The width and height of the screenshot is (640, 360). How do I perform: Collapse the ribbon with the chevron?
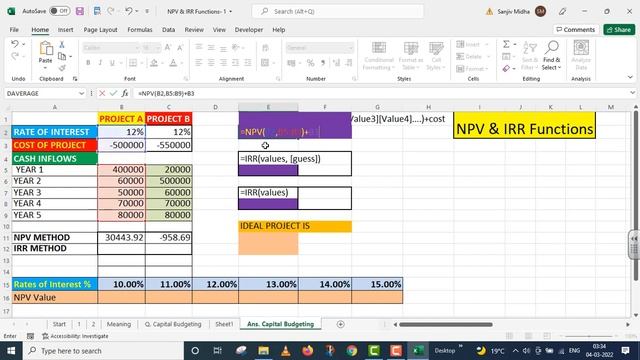tap(630, 77)
